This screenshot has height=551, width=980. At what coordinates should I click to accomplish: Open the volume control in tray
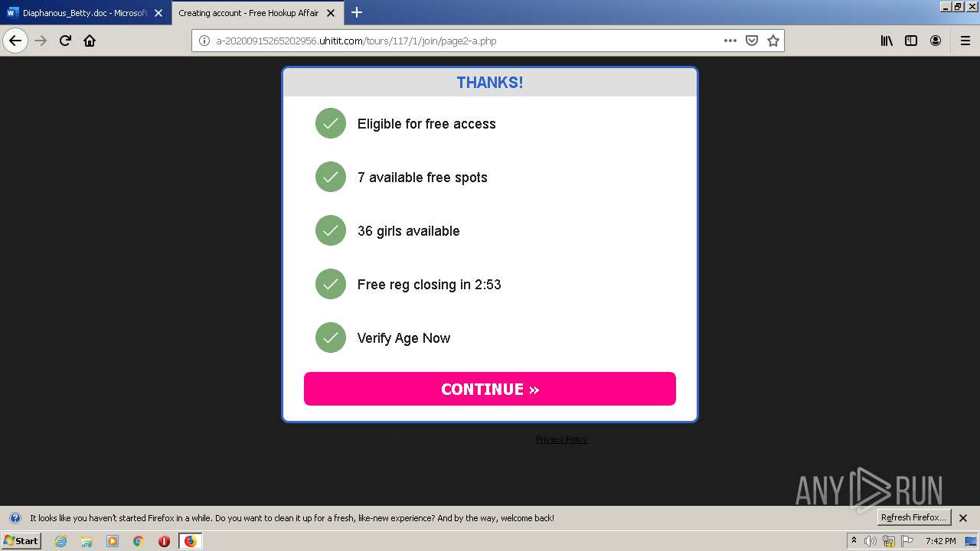click(871, 541)
